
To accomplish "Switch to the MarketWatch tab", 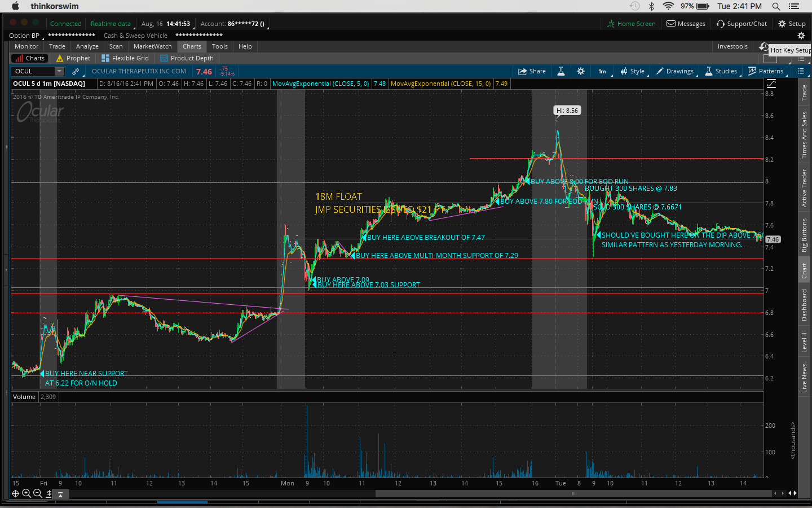I will click(x=153, y=46).
